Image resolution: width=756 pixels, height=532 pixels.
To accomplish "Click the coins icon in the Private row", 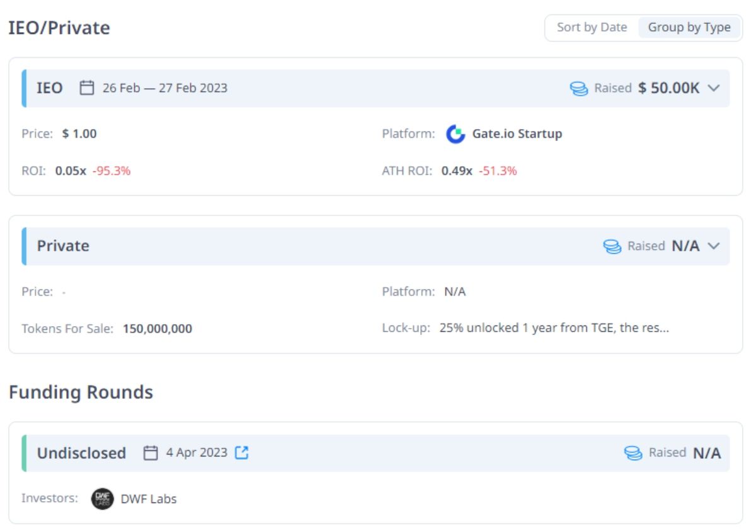I will pyautogui.click(x=612, y=246).
